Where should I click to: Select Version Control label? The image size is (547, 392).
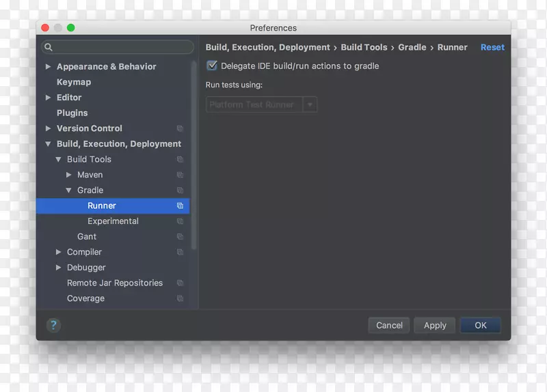pyautogui.click(x=90, y=128)
